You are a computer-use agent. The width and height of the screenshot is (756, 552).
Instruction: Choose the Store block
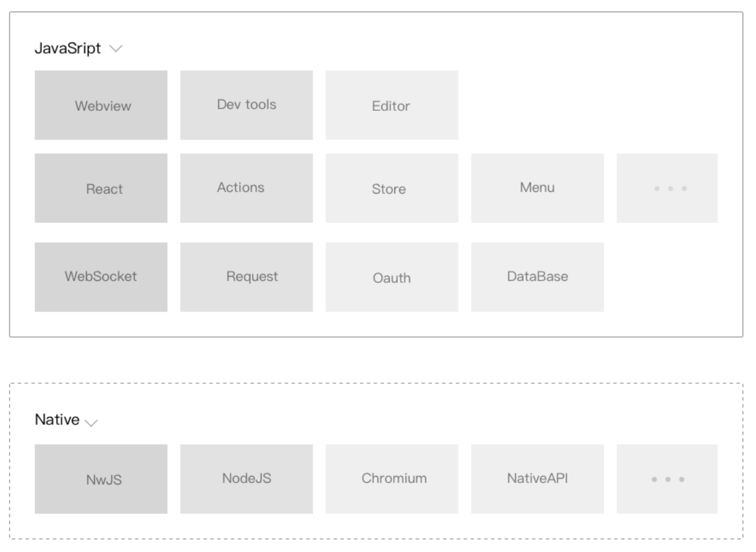pyautogui.click(x=392, y=188)
